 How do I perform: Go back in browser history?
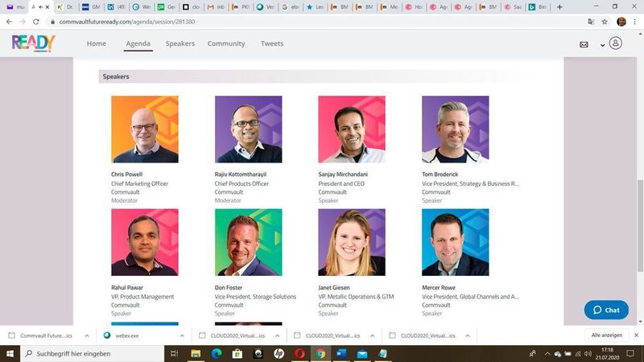(x=9, y=22)
